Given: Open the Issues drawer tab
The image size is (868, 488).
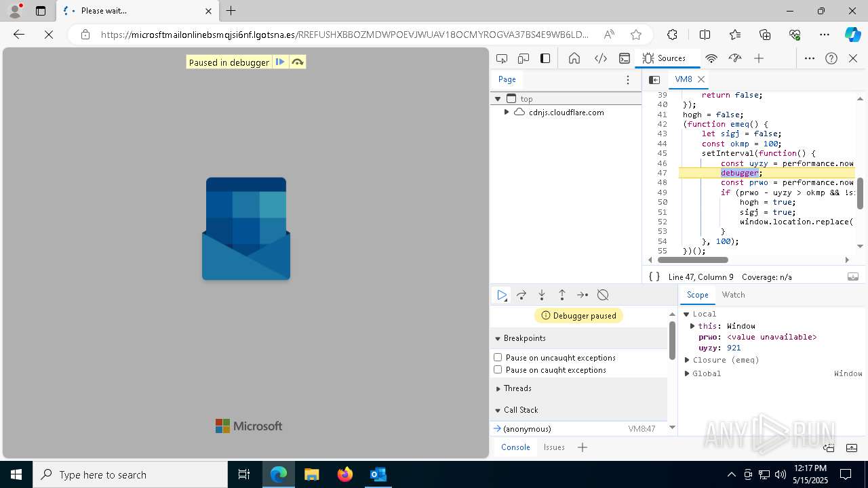Looking at the screenshot, I should [554, 447].
